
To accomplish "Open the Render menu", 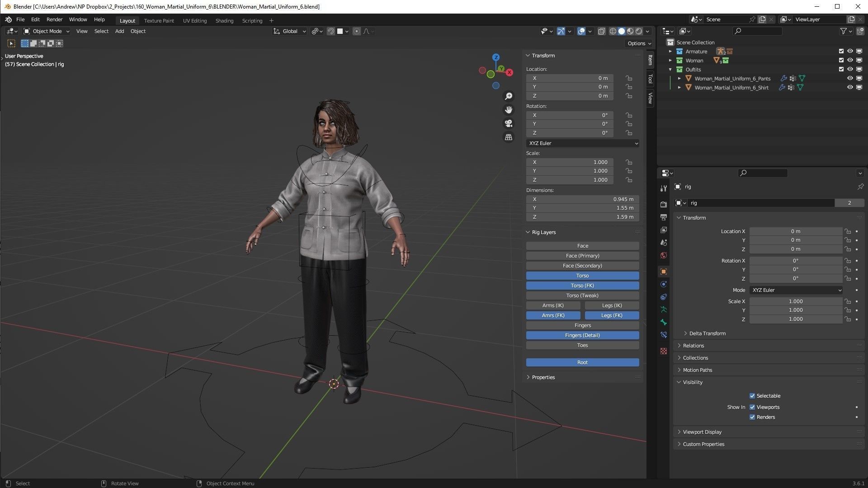I will click(54, 19).
